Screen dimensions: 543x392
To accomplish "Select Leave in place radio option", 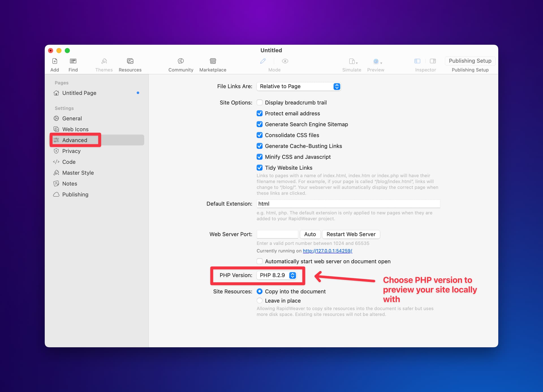I will 259,301.
